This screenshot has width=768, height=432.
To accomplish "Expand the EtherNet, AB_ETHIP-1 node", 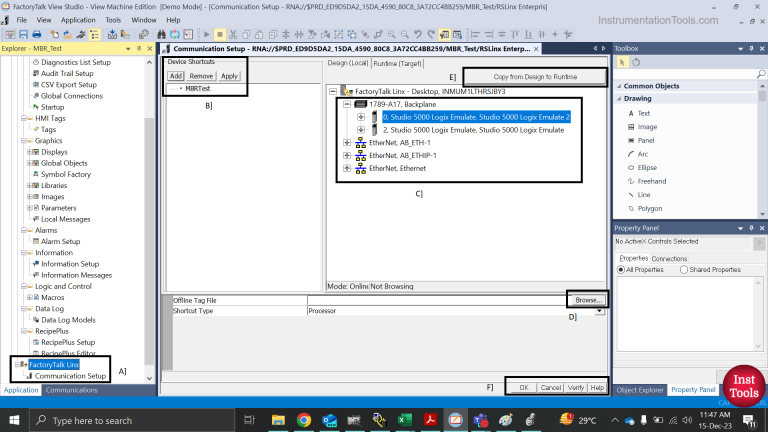I will click(x=347, y=155).
